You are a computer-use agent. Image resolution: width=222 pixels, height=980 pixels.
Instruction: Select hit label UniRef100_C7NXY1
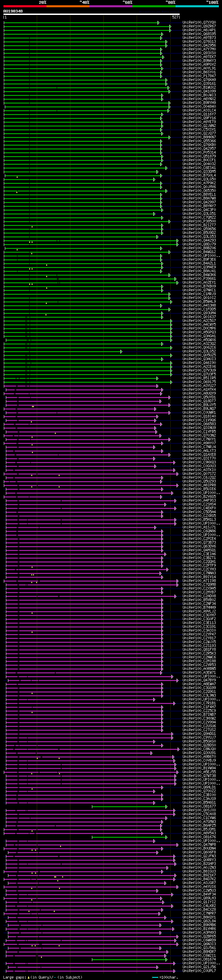coord(199,439)
